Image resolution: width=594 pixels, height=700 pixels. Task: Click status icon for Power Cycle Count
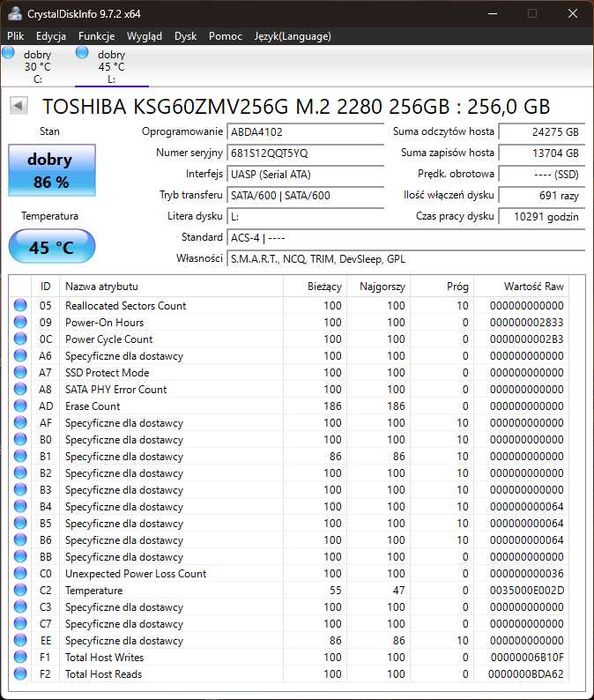(20, 339)
